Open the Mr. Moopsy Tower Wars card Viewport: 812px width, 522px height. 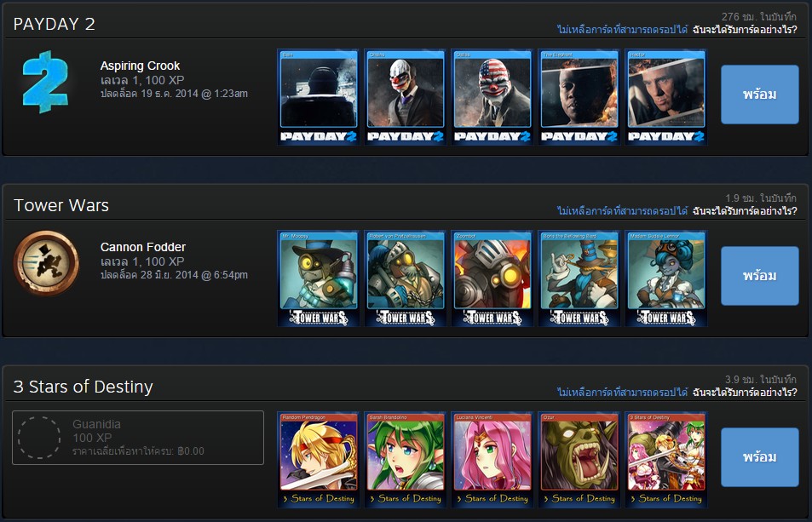pos(319,278)
